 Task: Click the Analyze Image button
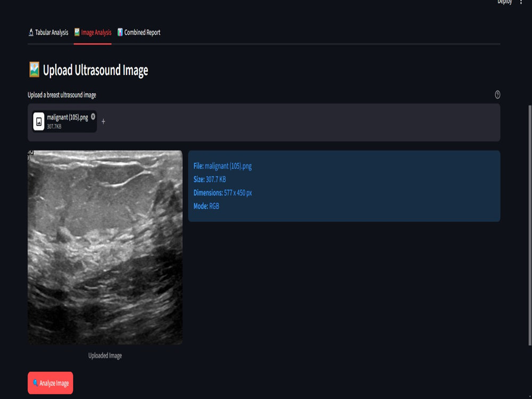[50, 383]
